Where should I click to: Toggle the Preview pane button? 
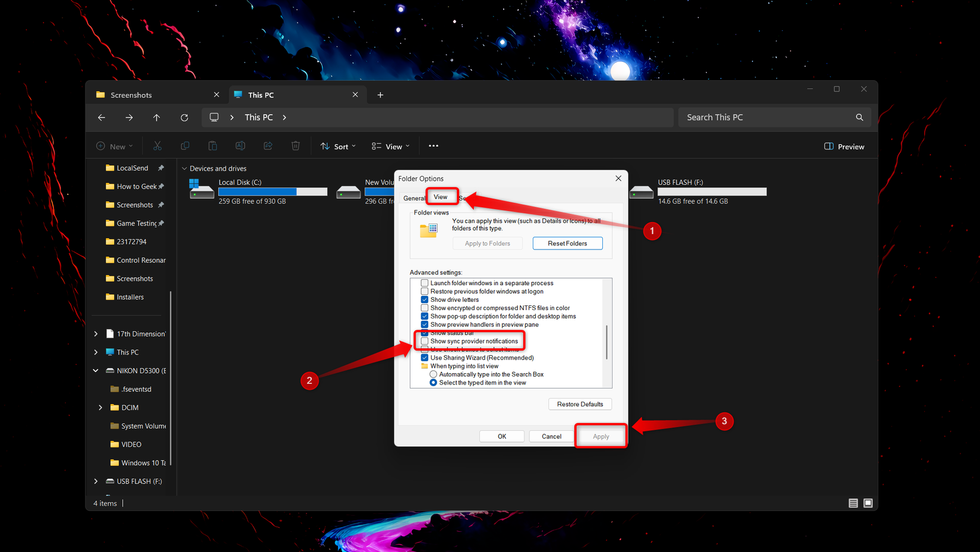tap(844, 147)
